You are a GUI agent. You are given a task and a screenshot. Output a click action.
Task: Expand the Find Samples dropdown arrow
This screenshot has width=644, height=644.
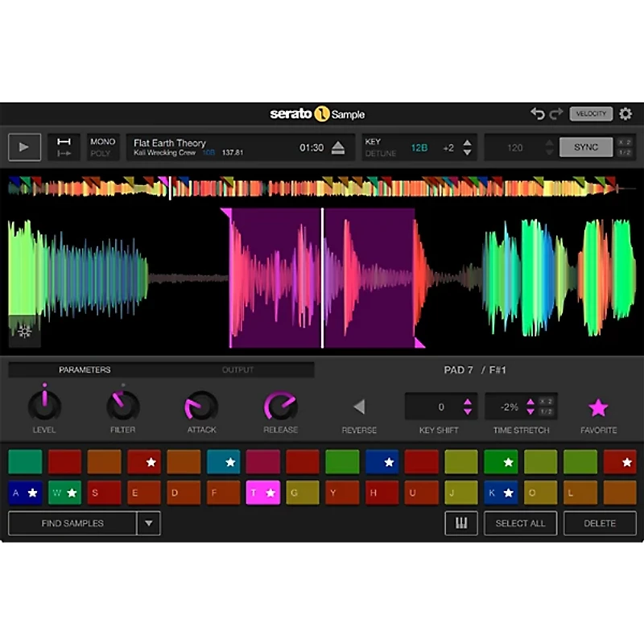[148, 523]
